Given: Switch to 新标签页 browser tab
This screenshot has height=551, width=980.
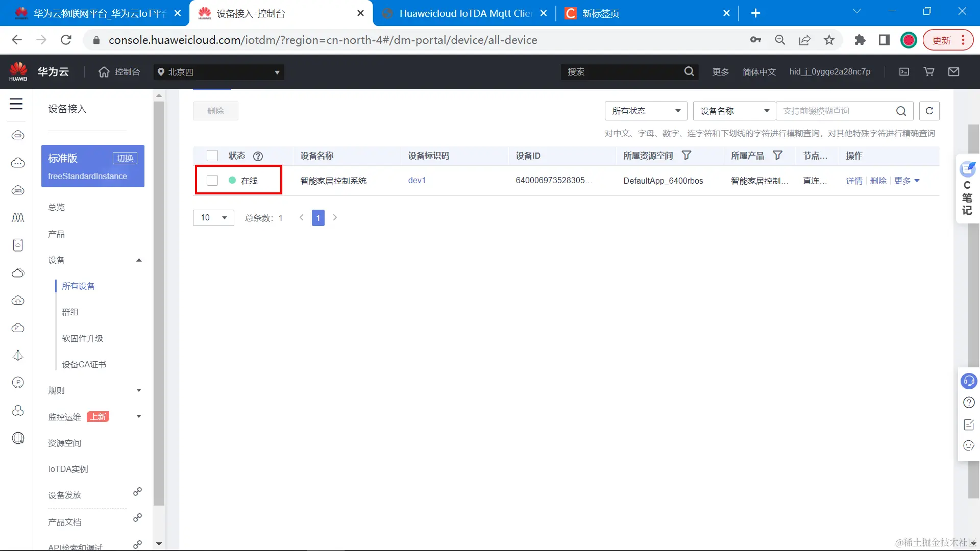Looking at the screenshot, I should pyautogui.click(x=647, y=13).
